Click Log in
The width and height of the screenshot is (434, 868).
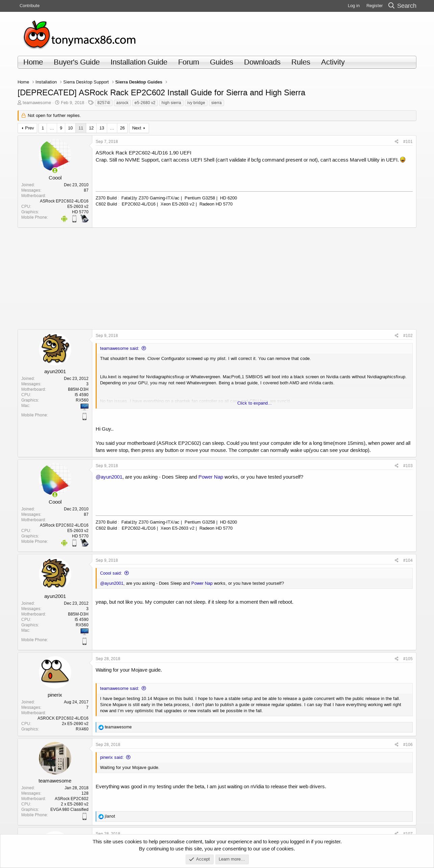point(354,6)
